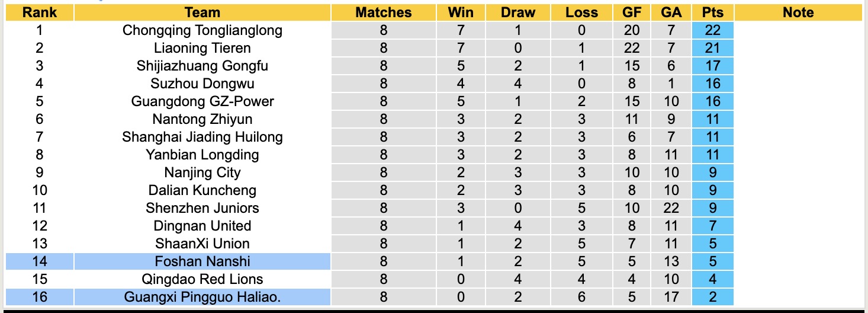The width and height of the screenshot is (868, 313).
Task: Select Shijiazhuang Gongfu team name
Action: (202, 66)
